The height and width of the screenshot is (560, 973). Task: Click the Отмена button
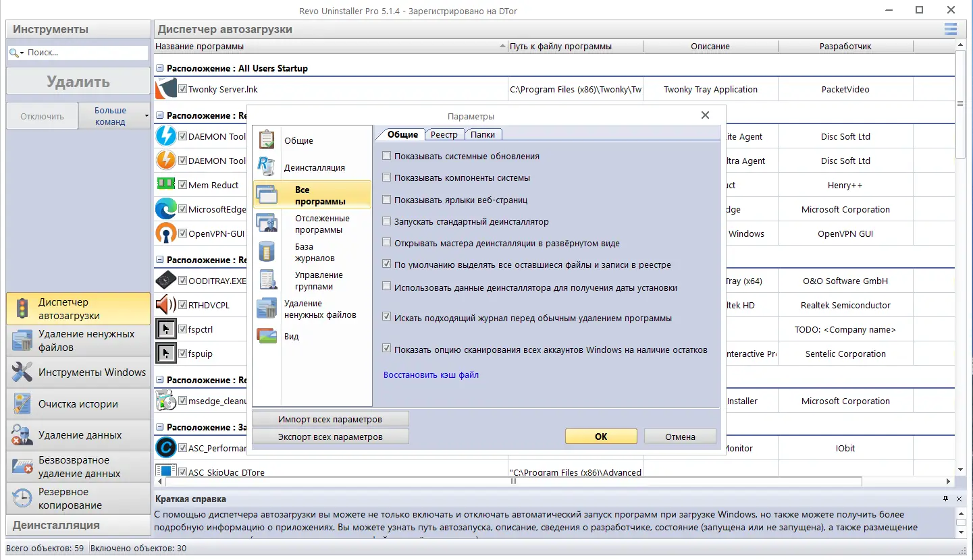[x=680, y=437]
